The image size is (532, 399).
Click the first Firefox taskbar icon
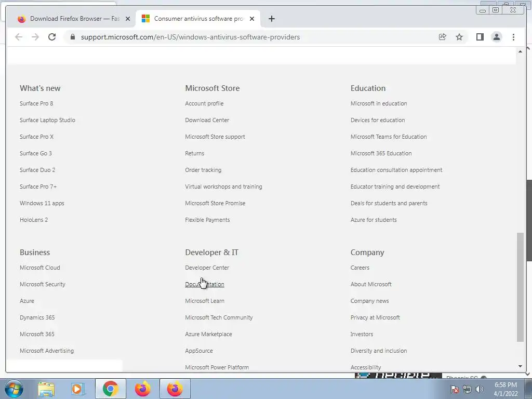pyautogui.click(x=142, y=389)
